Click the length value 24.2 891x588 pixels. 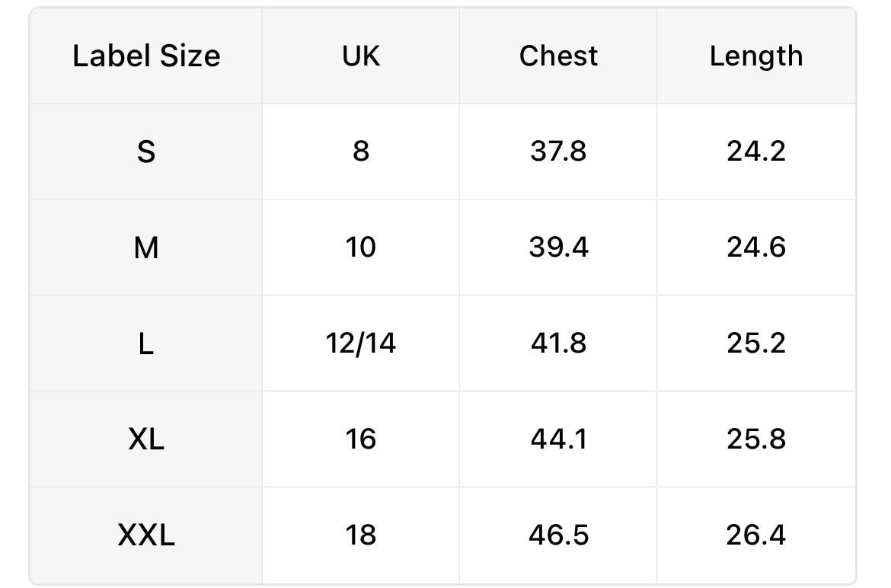tap(755, 152)
